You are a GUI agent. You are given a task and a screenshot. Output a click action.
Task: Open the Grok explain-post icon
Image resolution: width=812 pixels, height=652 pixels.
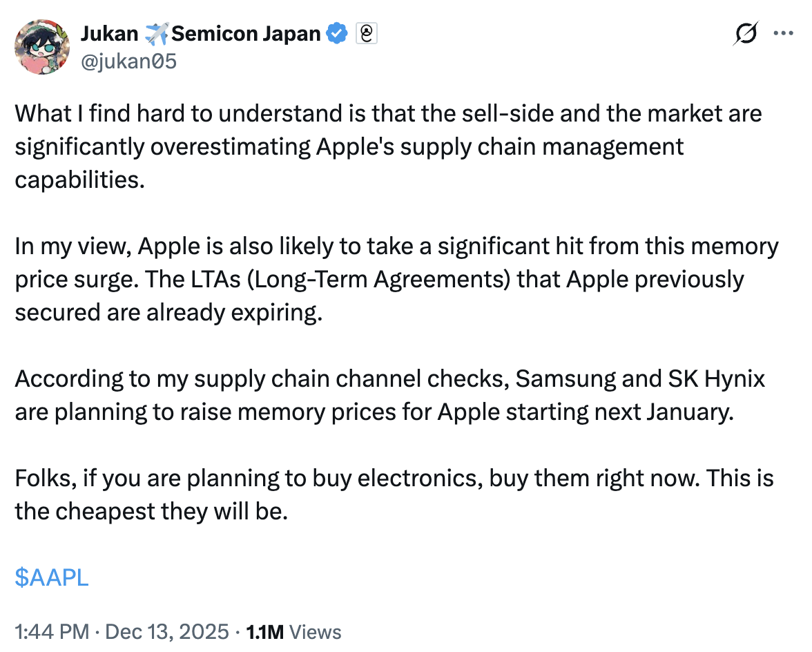[x=746, y=33]
